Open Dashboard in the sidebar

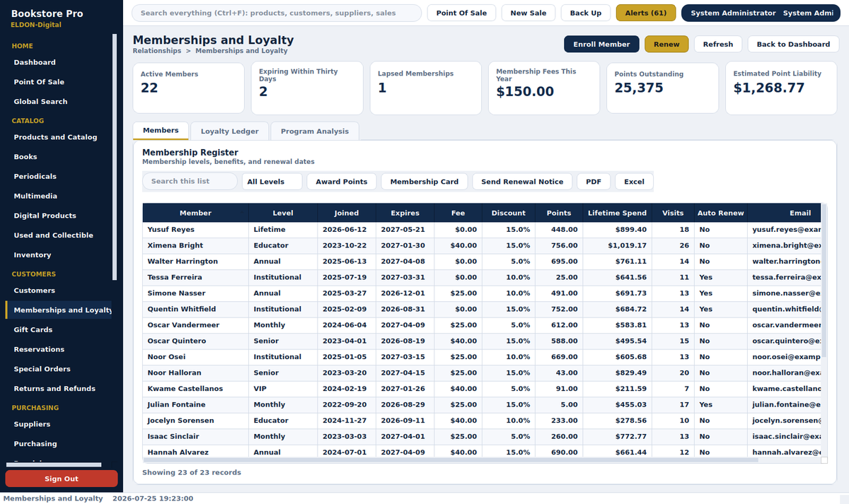pyautogui.click(x=58, y=62)
